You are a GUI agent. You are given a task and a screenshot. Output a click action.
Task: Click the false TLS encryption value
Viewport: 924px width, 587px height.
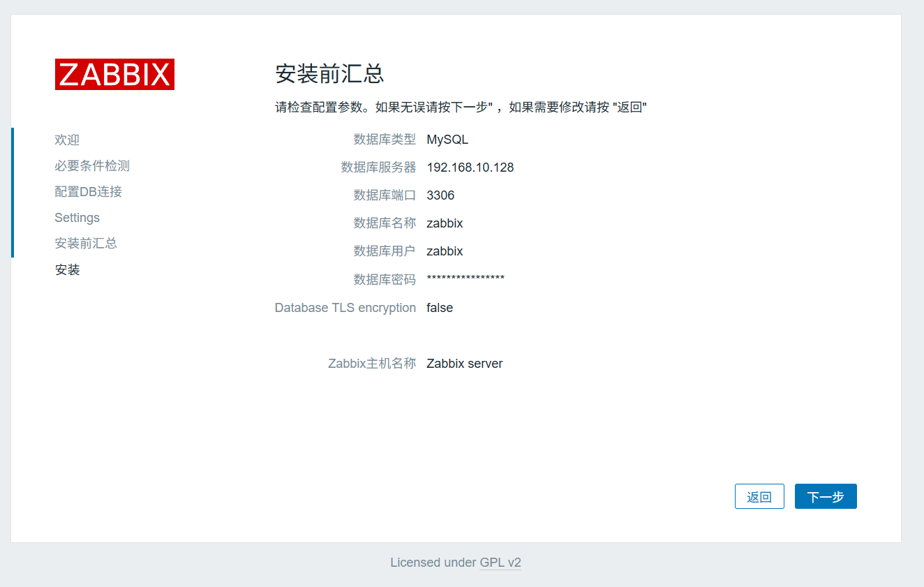pos(440,308)
